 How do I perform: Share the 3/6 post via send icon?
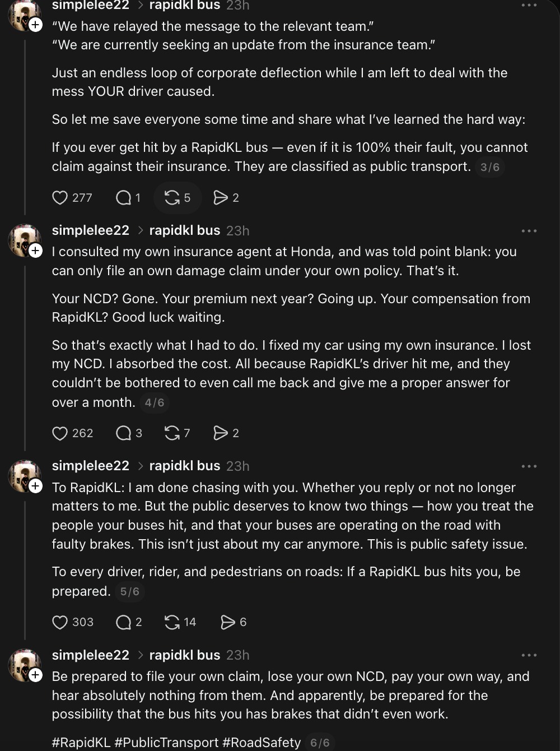[x=221, y=198]
